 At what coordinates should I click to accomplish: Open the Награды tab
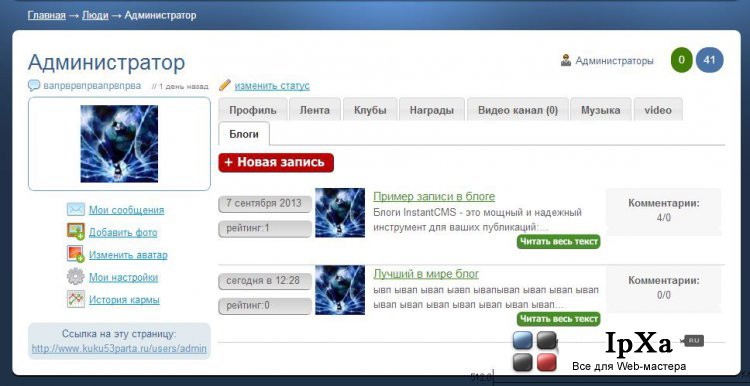tap(432, 110)
